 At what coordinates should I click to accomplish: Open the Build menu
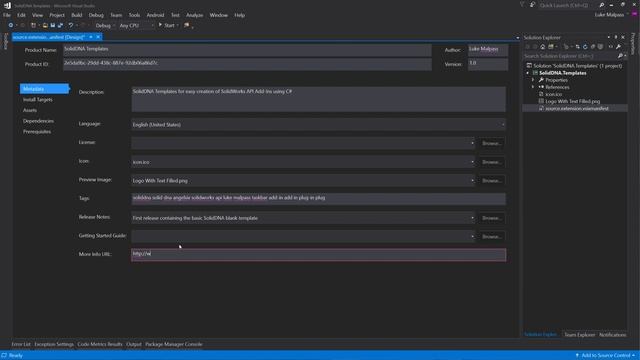click(x=76, y=15)
